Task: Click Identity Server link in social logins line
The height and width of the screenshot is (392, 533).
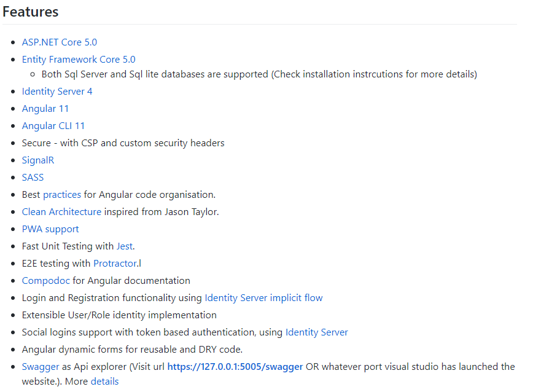Action: coord(317,332)
